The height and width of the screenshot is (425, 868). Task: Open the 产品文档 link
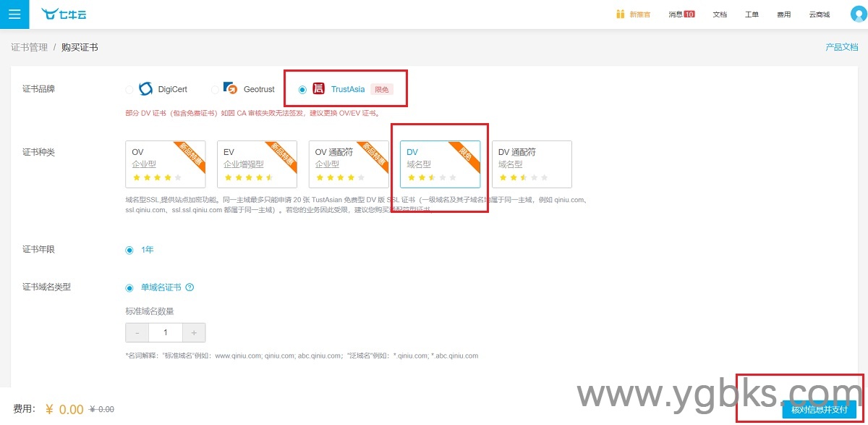(x=842, y=47)
